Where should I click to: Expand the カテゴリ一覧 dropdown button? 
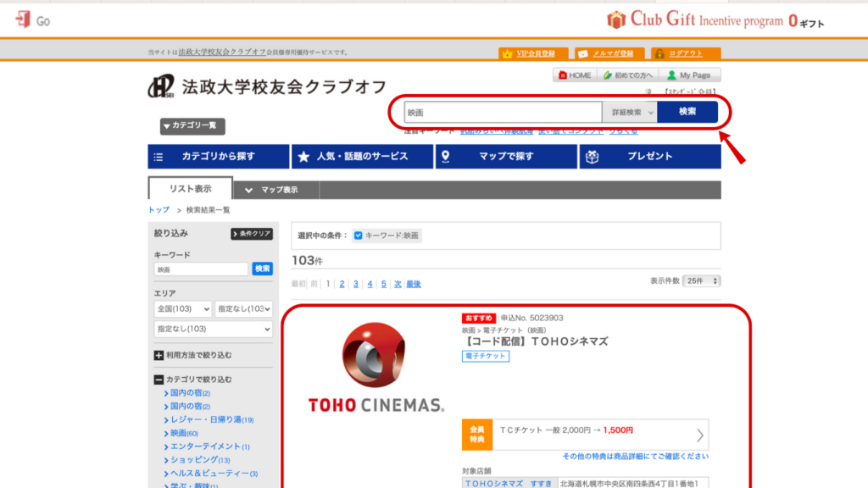192,126
